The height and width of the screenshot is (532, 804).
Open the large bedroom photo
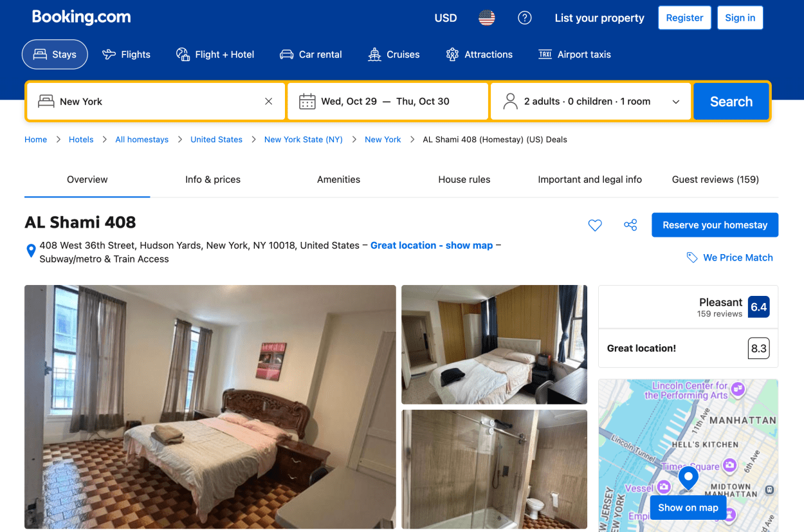click(x=210, y=407)
